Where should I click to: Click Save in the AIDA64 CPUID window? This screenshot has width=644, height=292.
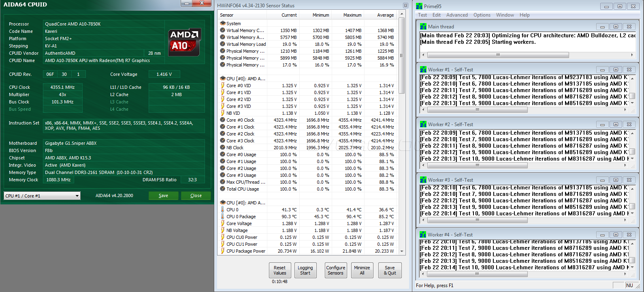coord(163,195)
